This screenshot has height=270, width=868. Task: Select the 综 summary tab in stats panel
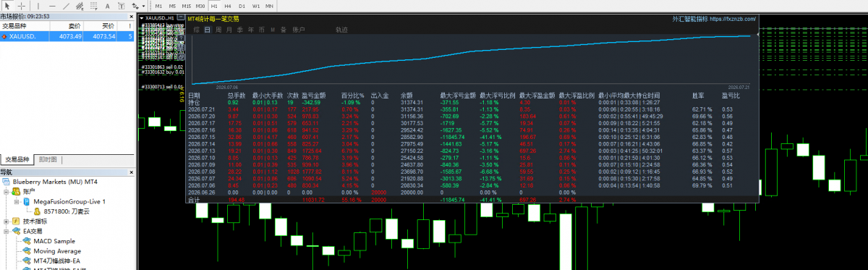click(x=197, y=30)
